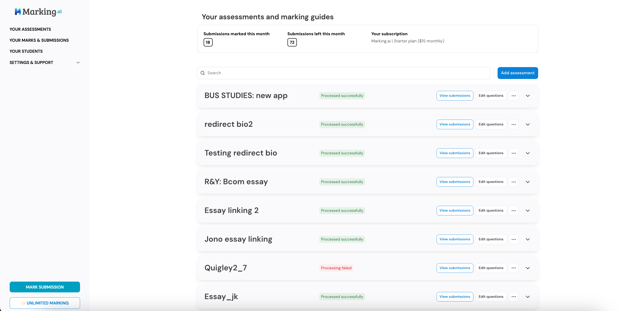View submissions for redirect bio2
This screenshot has width=644, height=311.
pos(455,124)
